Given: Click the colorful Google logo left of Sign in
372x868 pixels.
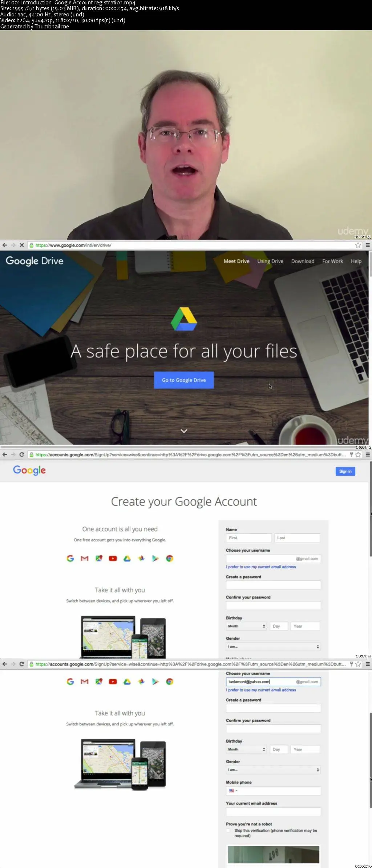Looking at the screenshot, I should [29, 471].
